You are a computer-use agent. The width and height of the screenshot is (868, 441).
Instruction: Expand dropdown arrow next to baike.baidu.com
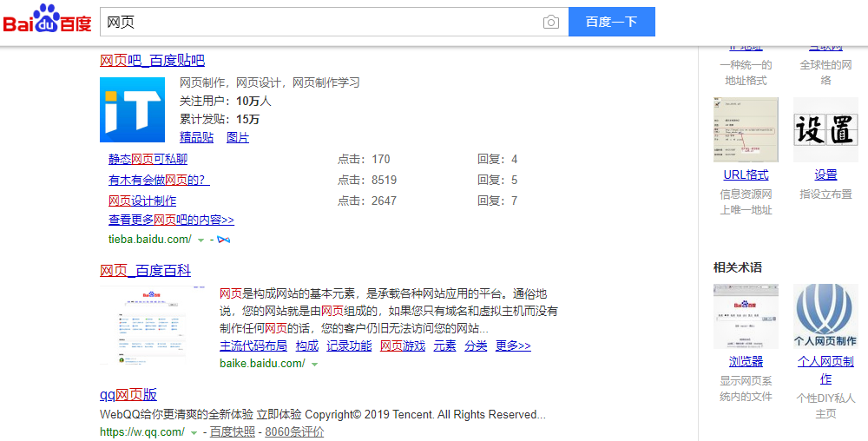[x=314, y=364]
